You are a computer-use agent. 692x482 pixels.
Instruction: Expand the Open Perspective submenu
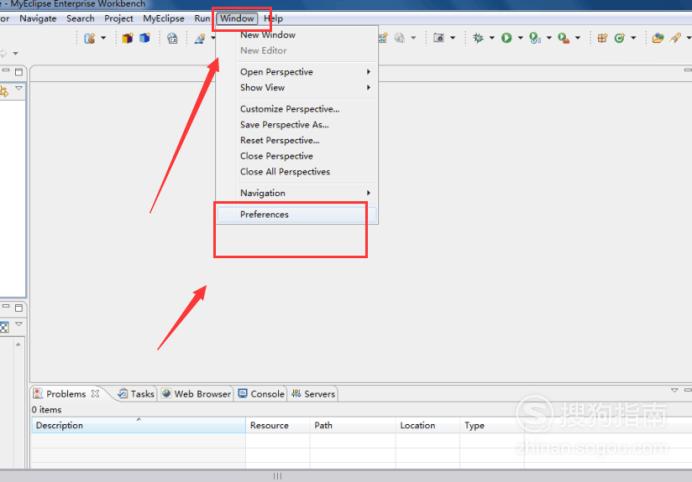(297, 72)
